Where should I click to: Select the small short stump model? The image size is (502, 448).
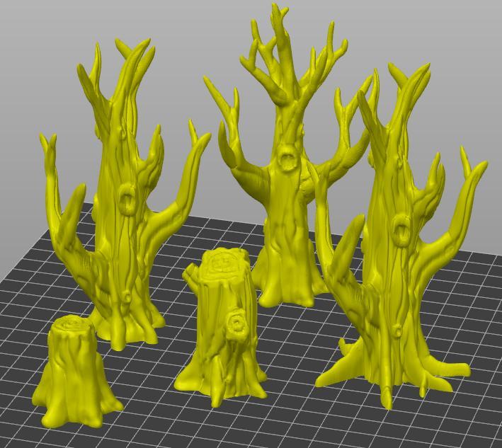tap(76, 371)
